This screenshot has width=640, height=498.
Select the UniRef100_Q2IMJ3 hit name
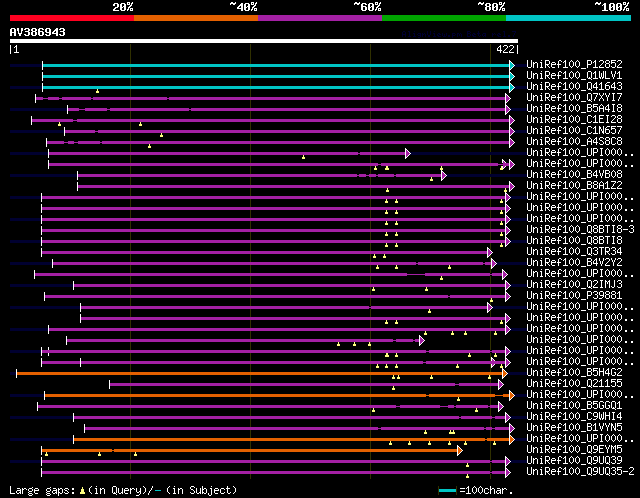574,284
